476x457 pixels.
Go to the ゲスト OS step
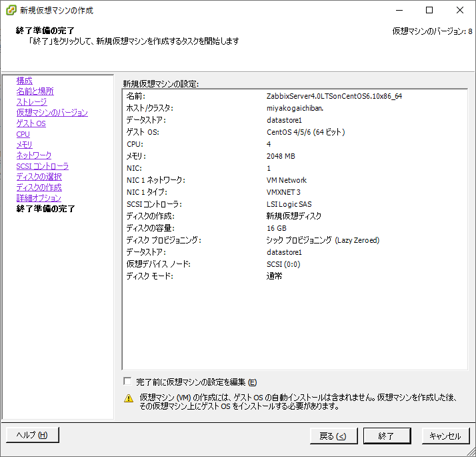coord(31,123)
